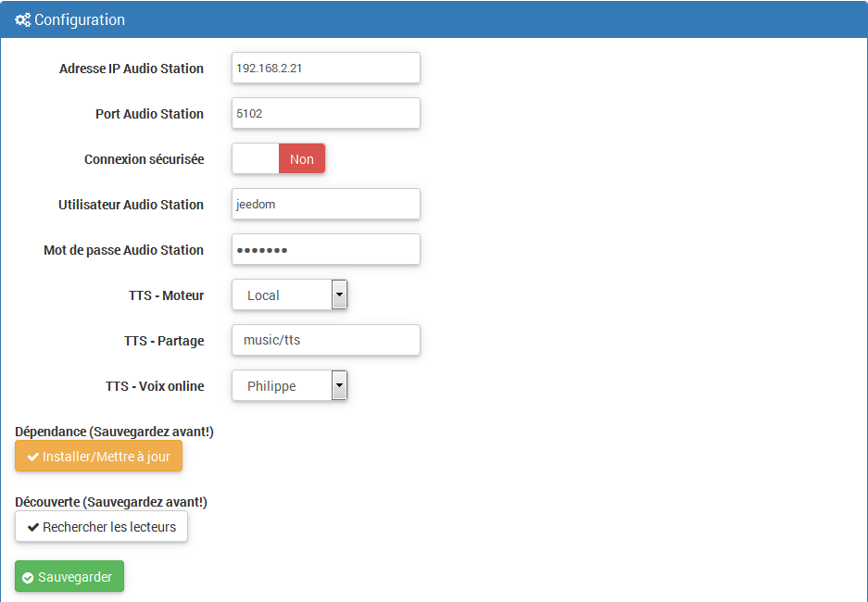
Task: Click the Configuration panel header
Action: pos(434,19)
